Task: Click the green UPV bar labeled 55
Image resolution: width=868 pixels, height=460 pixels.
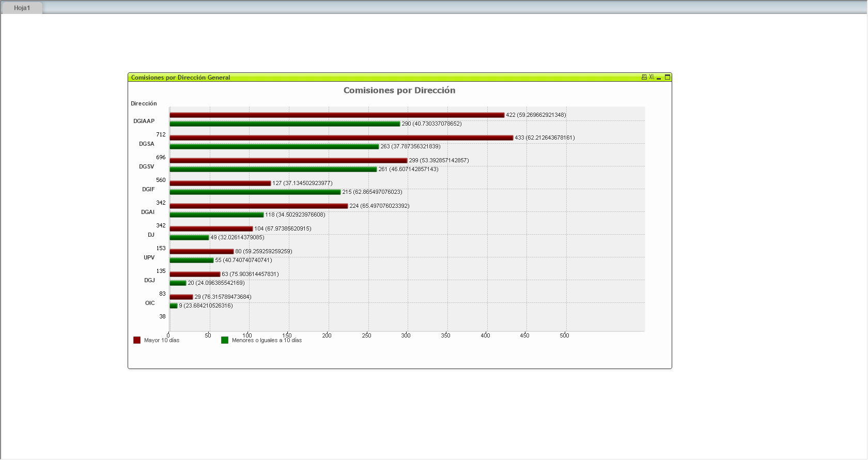Action: click(x=192, y=260)
